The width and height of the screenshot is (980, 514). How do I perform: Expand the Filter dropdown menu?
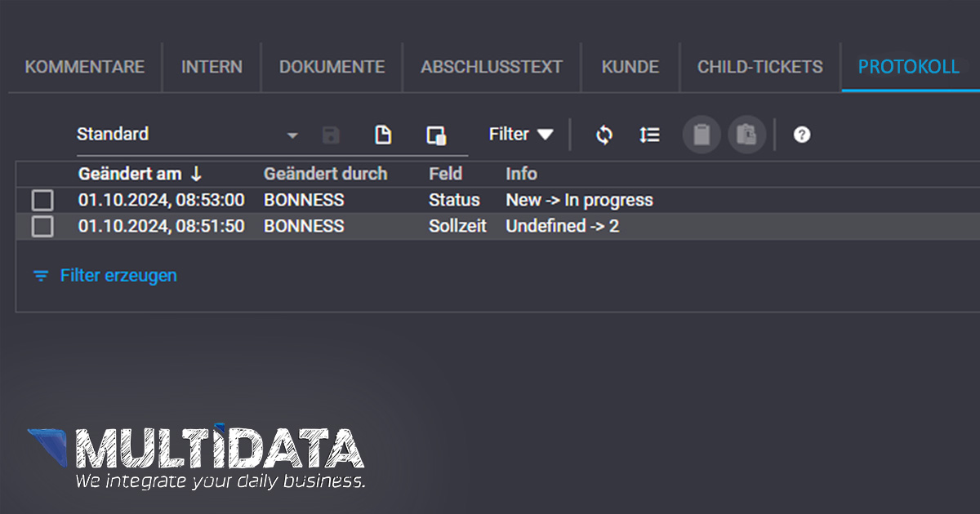point(521,135)
